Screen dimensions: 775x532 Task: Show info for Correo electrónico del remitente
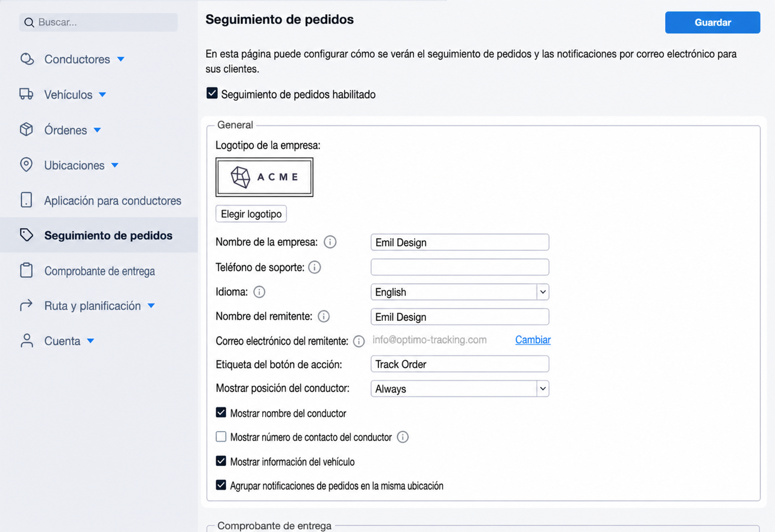[x=358, y=341]
